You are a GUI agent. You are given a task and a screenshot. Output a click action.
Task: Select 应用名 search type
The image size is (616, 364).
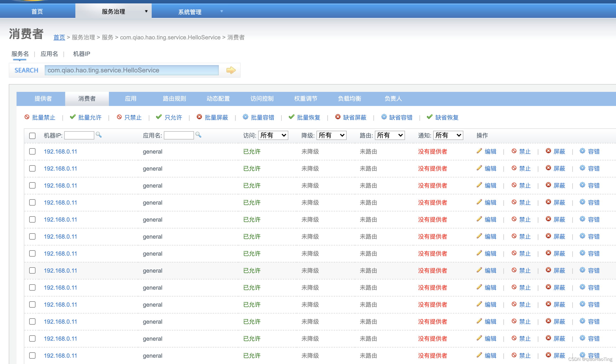click(49, 54)
